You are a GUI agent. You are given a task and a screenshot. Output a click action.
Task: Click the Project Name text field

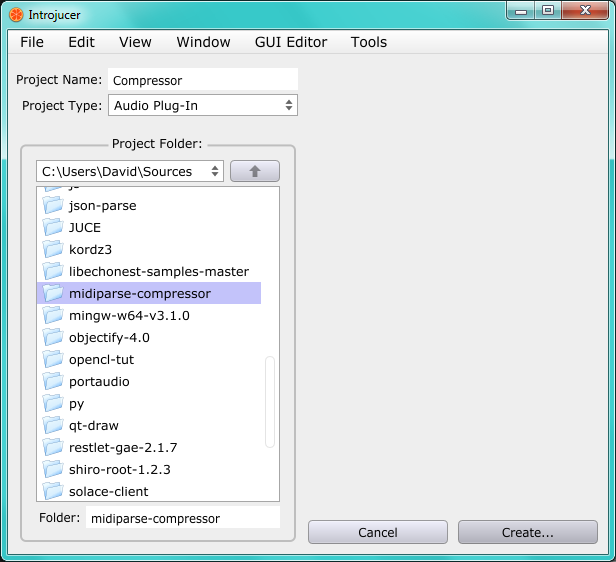pos(203,80)
